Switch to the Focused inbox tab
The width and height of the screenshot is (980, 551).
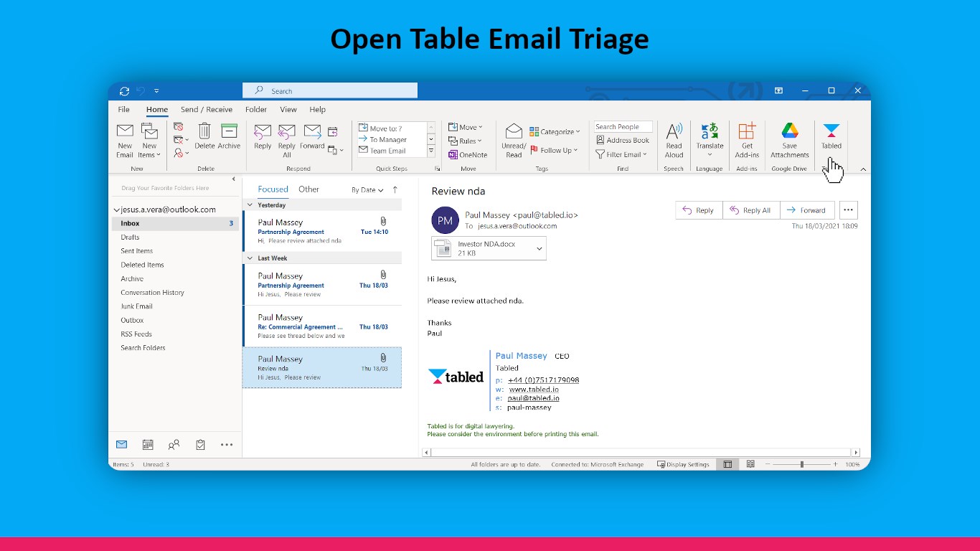(x=273, y=189)
